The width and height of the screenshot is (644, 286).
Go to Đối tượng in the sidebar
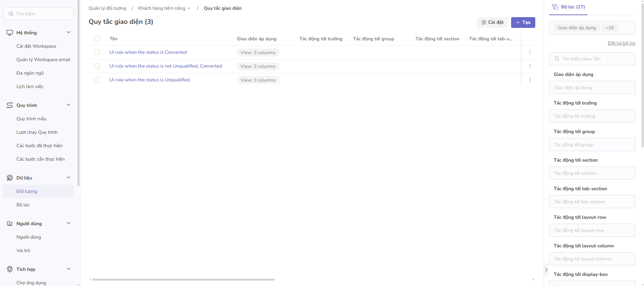(x=27, y=191)
